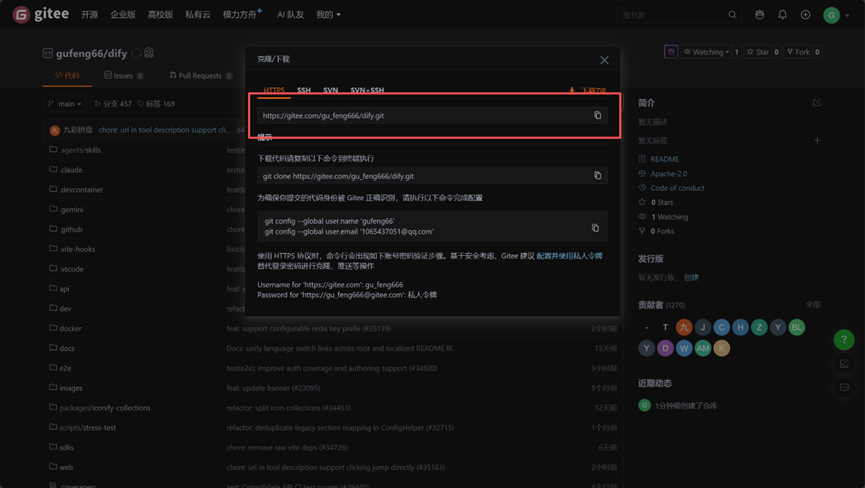
Task: Select the HTTPS tab
Action: [274, 90]
